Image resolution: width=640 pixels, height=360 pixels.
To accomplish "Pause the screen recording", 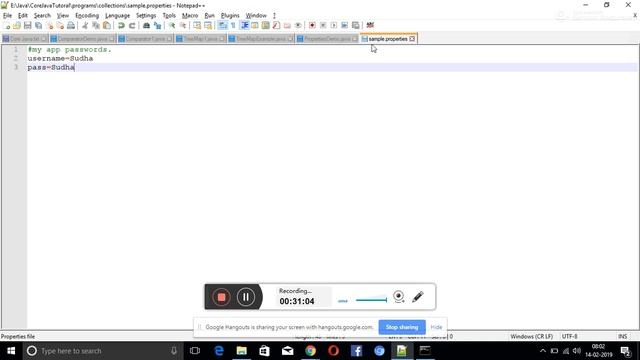I will [246, 297].
